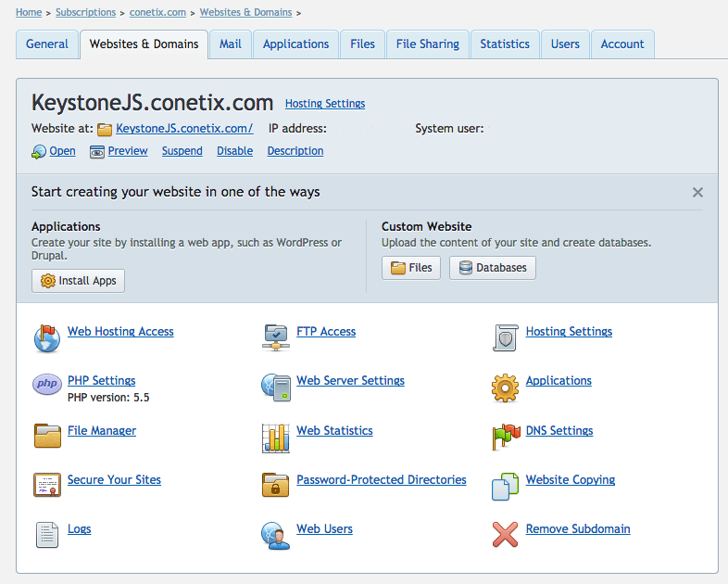Click the Description link

(295, 151)
